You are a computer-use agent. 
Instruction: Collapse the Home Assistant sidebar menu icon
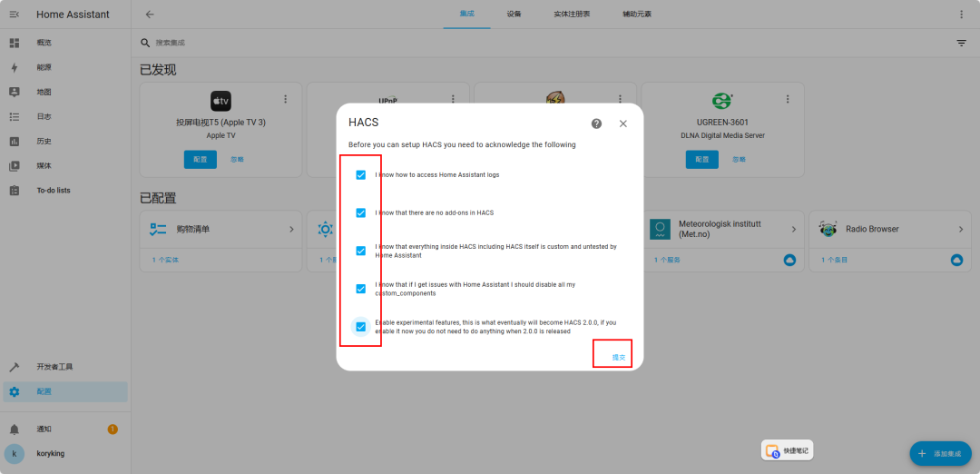point(15,15)
